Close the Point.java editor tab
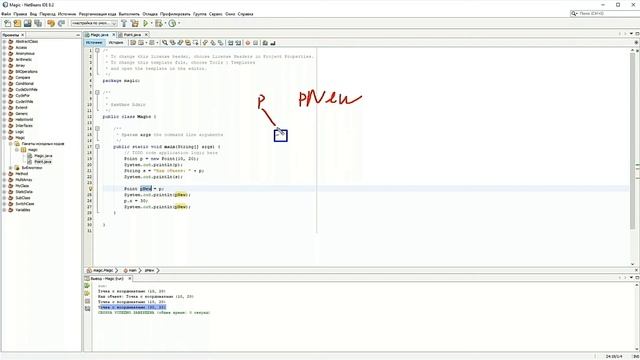 coord(146,35)
